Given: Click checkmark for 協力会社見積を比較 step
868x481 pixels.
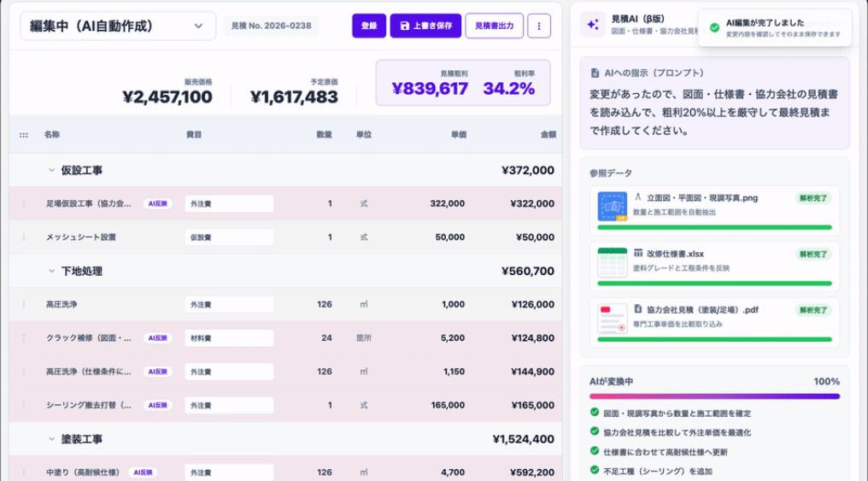Looking at the screenshot, I should click(x=594, y=432).
